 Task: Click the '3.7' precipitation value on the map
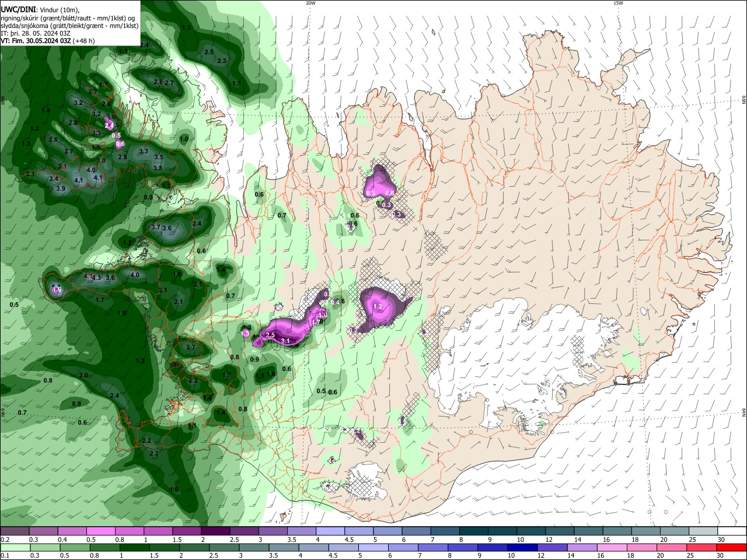coord(156,227)
